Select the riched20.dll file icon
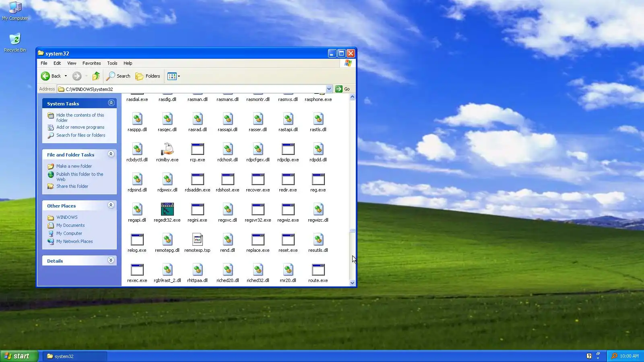644x362 pixels. [x=227, y=270]
